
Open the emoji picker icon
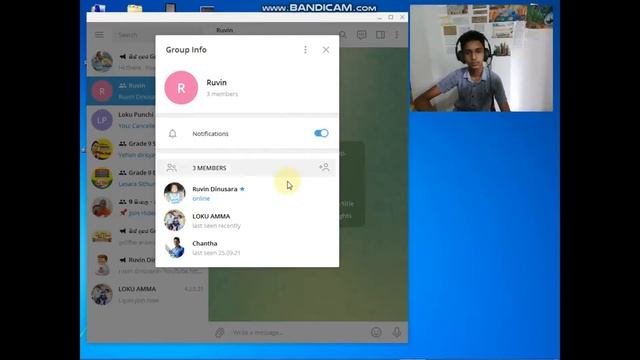tap(376, 332)
